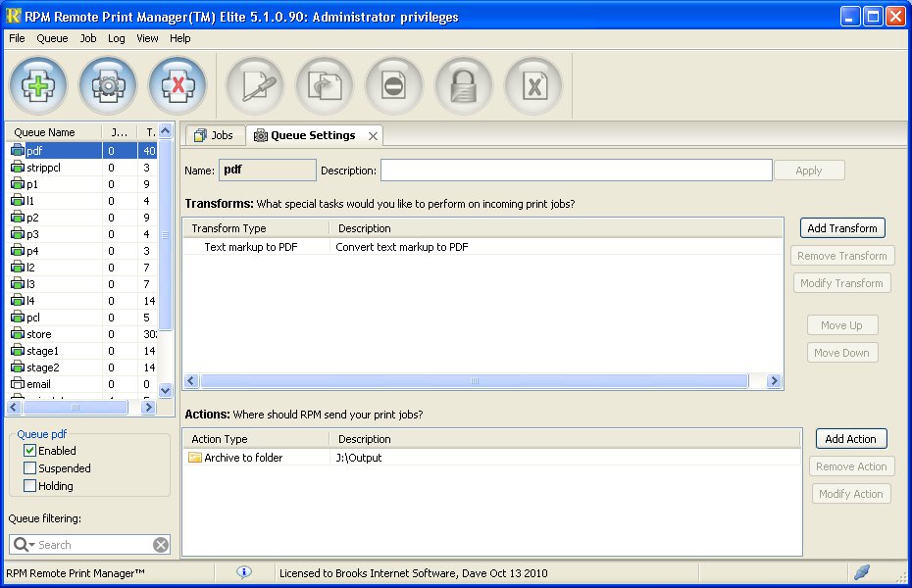912x588 pixels.
Task: Select the stage2 queue row
Action: pos(82,367)
